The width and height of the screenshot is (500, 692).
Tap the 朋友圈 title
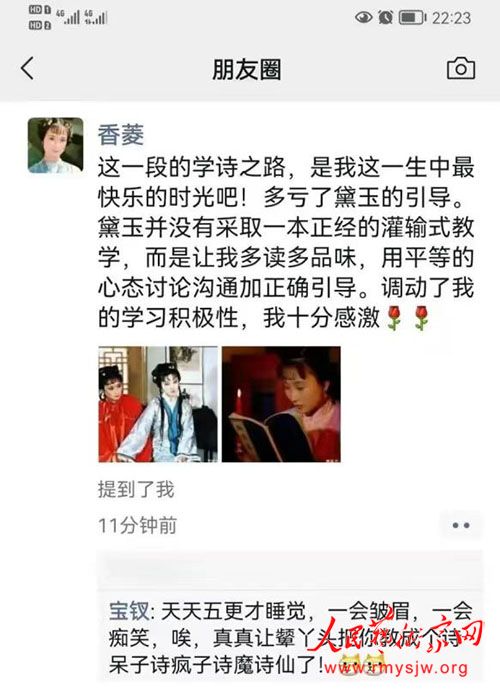pos(247,69)
